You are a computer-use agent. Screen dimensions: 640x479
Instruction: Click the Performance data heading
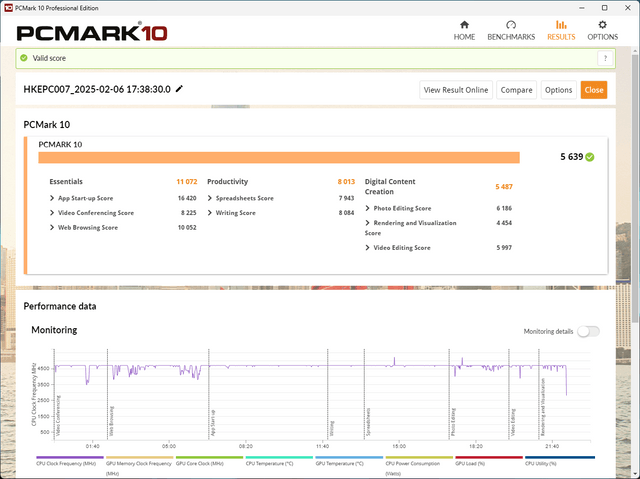tap(60, 306)
